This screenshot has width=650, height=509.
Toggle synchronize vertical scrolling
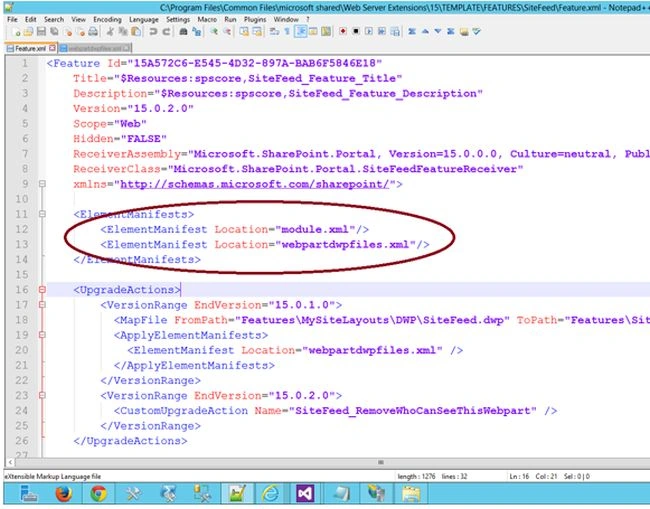click(x=244, y=32)
